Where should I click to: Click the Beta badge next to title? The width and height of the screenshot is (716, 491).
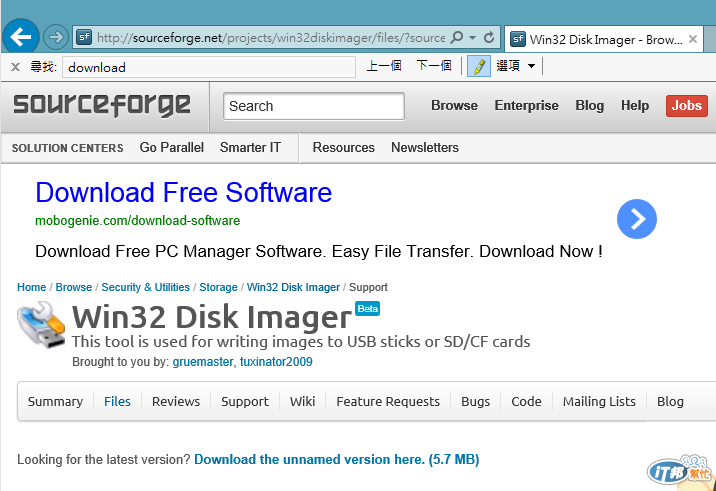[368, 309]
